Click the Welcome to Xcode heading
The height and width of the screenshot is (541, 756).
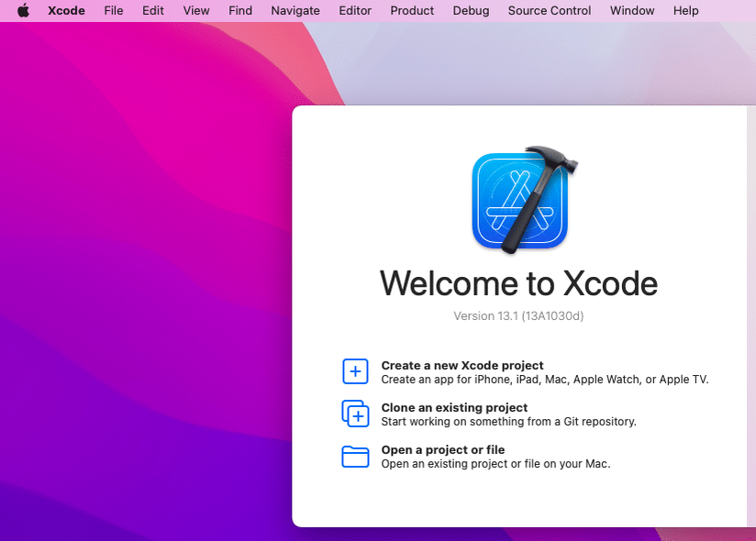518,283
